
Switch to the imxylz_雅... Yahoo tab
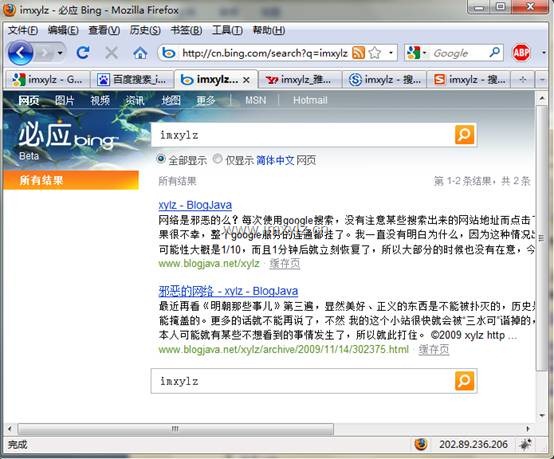(x=300, y=80)
